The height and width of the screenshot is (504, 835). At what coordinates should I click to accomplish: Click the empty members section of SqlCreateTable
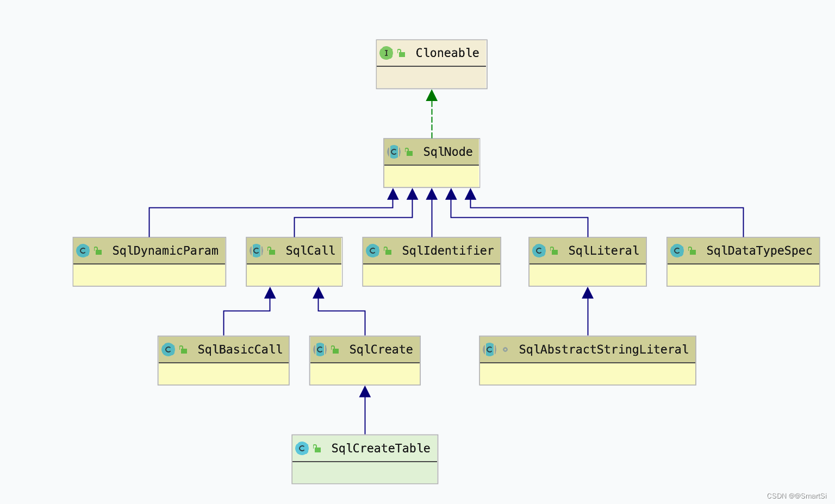coord(365,472)
